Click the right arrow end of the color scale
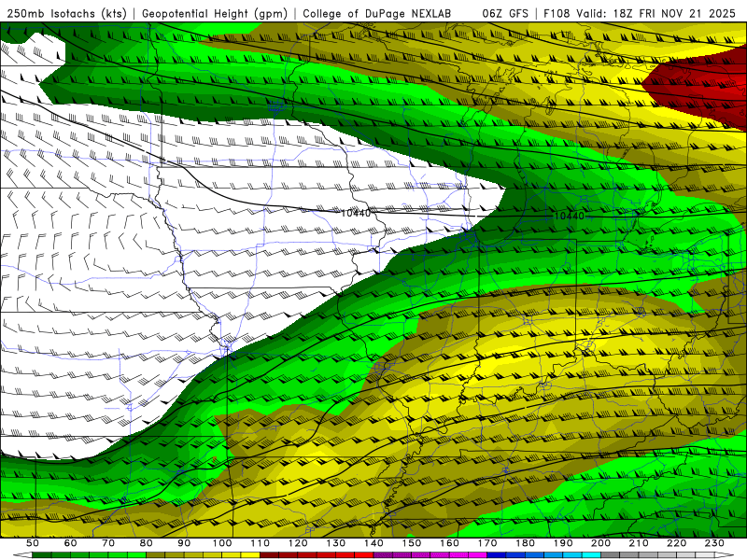This screenshot has width=747, height=560. coord(725,554)
